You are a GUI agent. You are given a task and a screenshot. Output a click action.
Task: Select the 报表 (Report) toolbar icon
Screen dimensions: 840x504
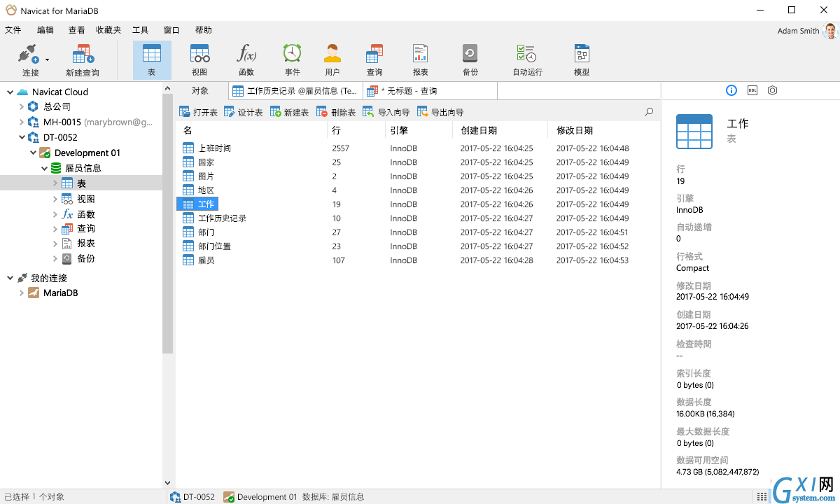(x=420, y=59)
